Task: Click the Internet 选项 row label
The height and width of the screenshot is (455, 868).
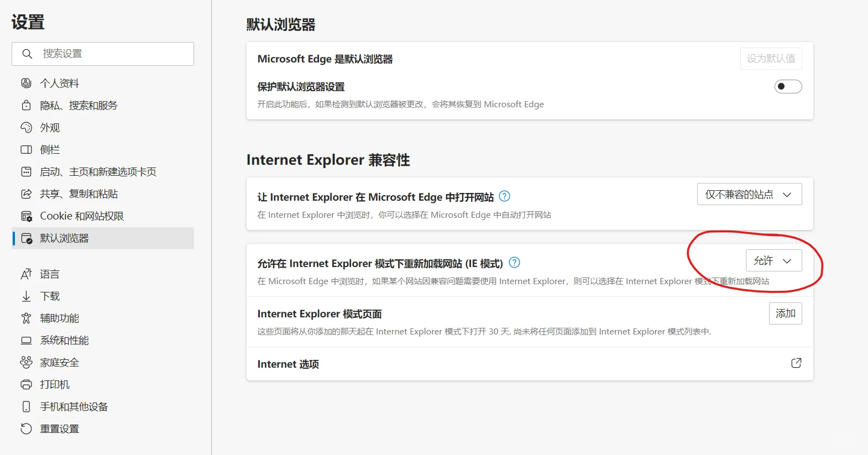Action: point(288,364)
